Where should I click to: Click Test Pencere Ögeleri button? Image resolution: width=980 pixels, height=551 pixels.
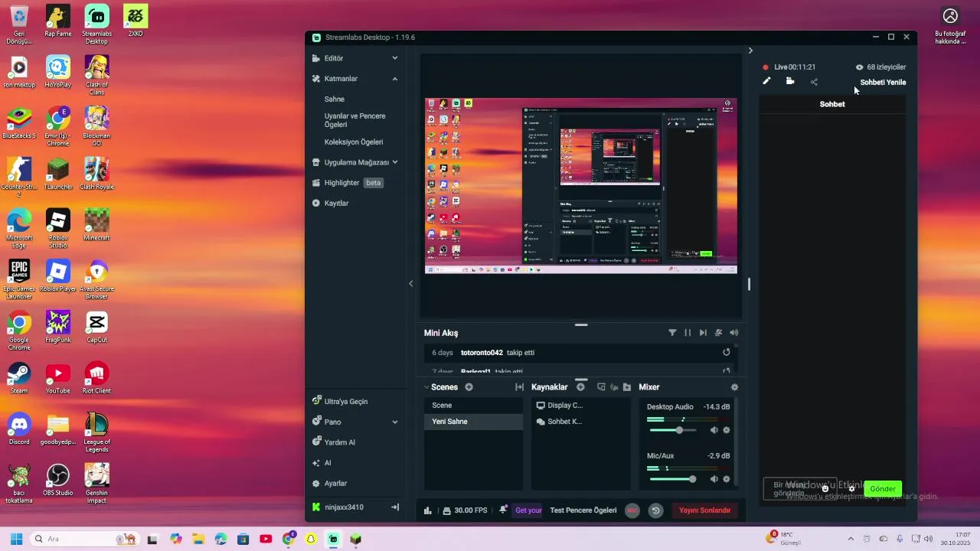(x=583, y=510)
